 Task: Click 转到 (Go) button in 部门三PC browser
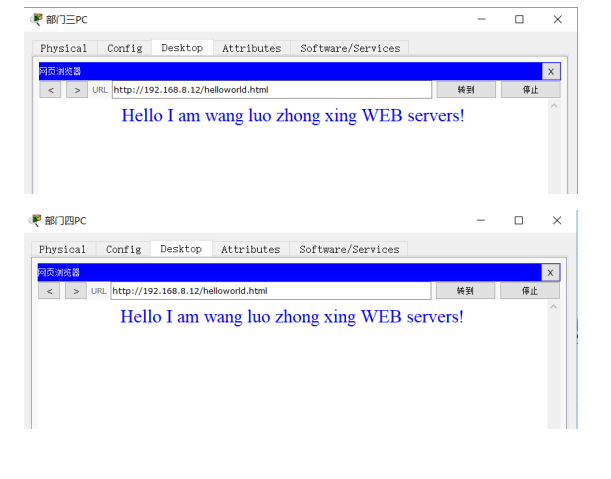click(466, 90)
